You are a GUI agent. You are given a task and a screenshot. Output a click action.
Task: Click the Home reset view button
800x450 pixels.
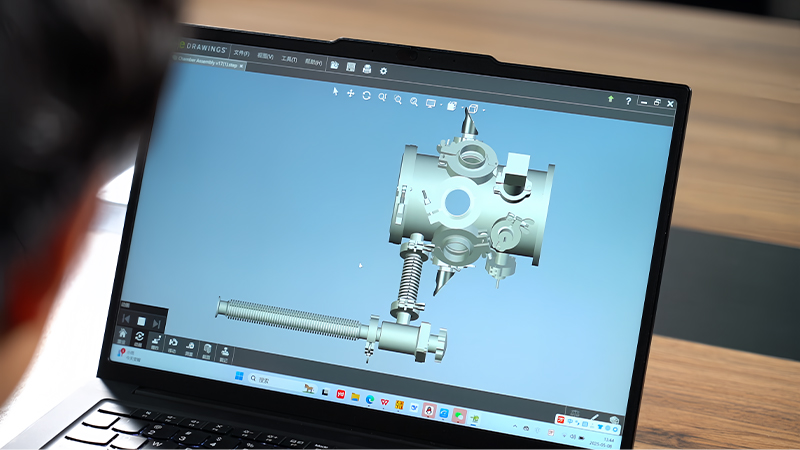(124, 334)
